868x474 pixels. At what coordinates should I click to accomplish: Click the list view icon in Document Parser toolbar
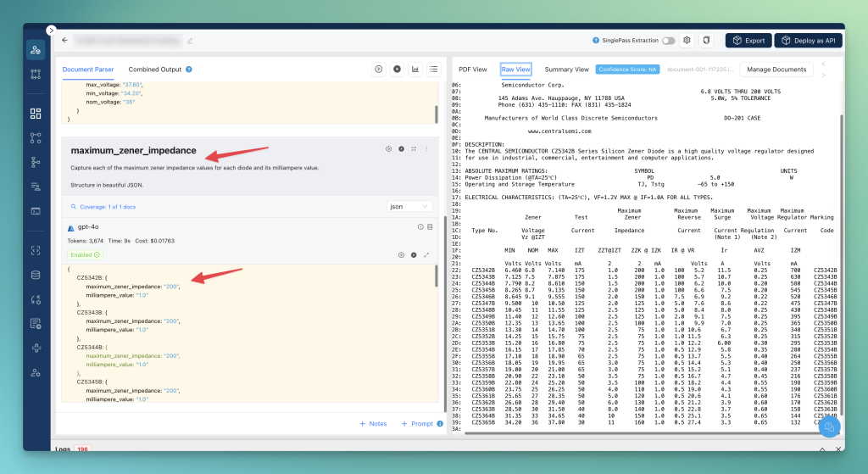(x=433, y=69)
